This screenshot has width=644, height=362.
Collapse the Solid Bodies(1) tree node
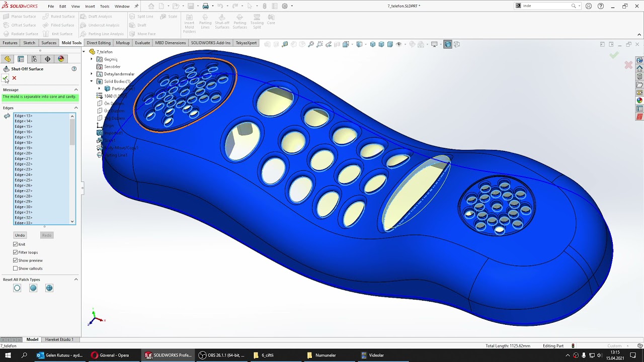[x=92, y=81]
